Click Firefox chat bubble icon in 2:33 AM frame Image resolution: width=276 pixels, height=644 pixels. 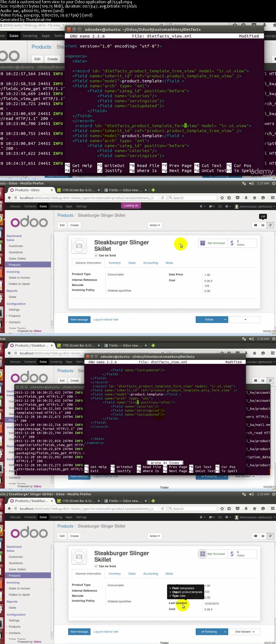click(263, 509)
